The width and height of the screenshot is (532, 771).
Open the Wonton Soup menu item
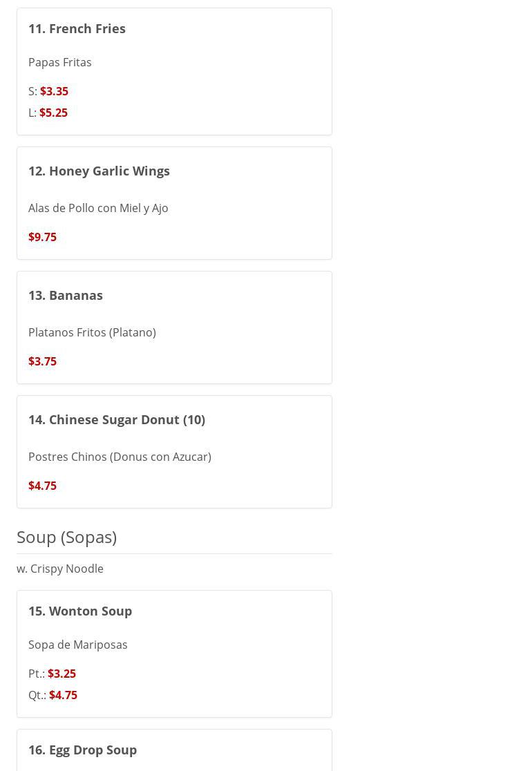[x=80, y=611]
